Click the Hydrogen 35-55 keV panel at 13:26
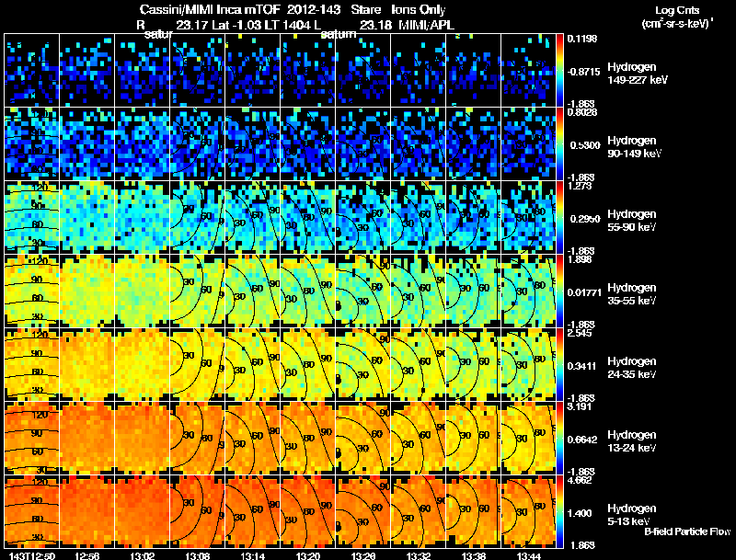This screenshot has height=560, width=736. (362, 291)
